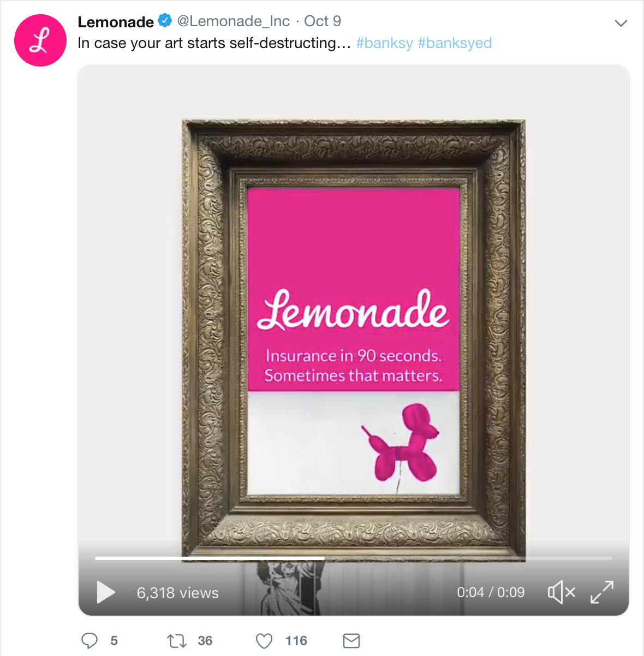
Task: Click the blue verified badge
Action: point(165,21)
